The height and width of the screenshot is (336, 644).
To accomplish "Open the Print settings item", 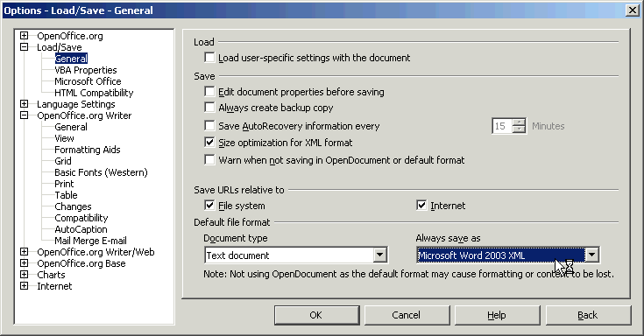I will coord(64,184).
